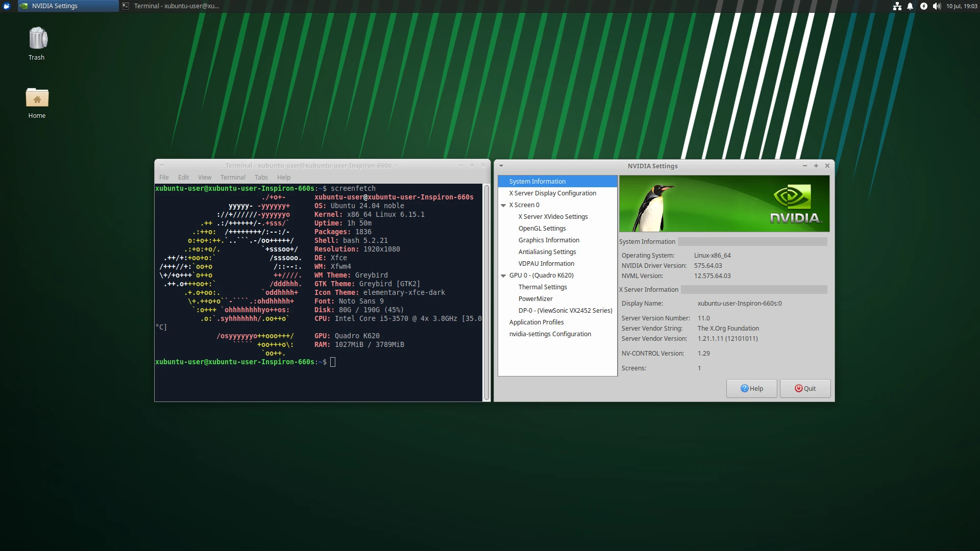Viewport: 980px width, 551px height.
Task: Open the Terminal's Edit menu
Action: pyautogui.click(x=183, y=178)
